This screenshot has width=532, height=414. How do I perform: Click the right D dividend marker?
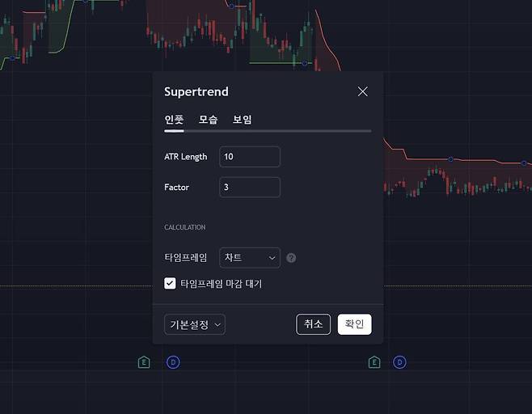pos(399,362)
